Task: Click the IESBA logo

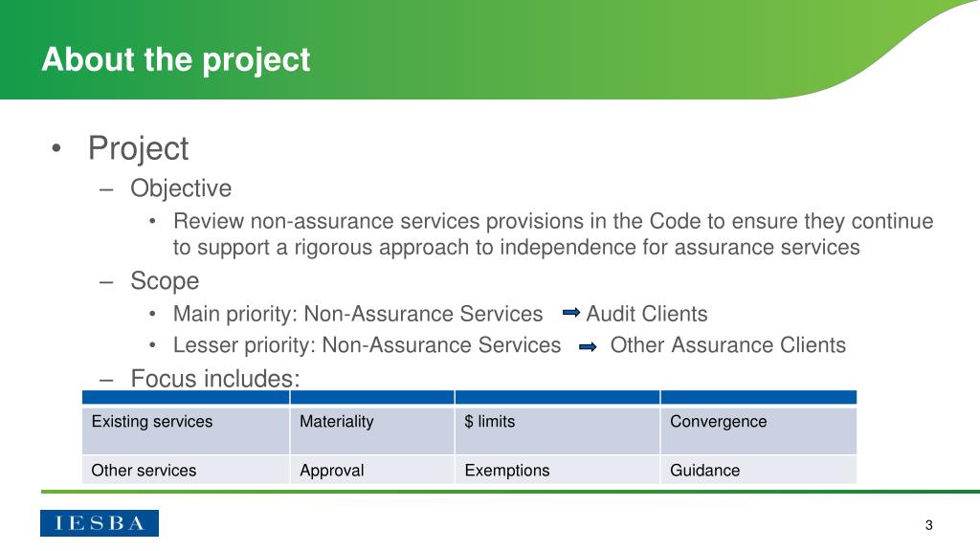Action: tap(100, 523)
